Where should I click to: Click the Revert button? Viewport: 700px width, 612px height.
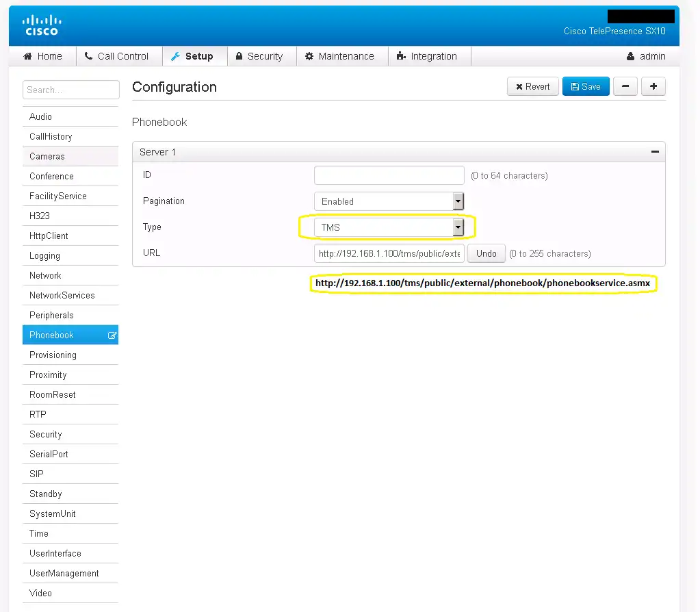[x=532, y=87]
